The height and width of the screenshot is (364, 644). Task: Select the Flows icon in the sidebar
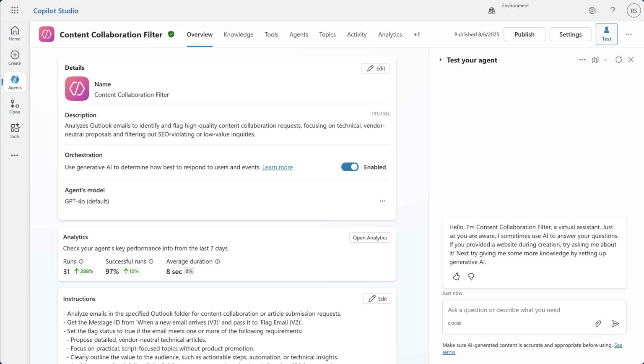(x=15, y=106)
